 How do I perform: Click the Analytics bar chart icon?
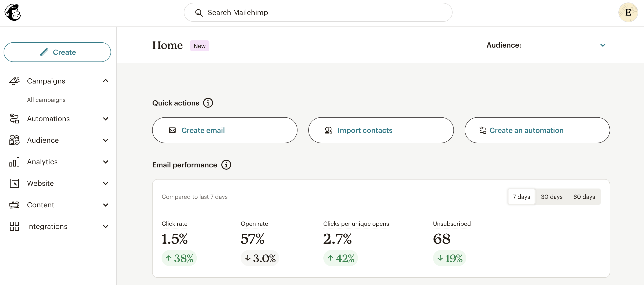tap(14, 162)
